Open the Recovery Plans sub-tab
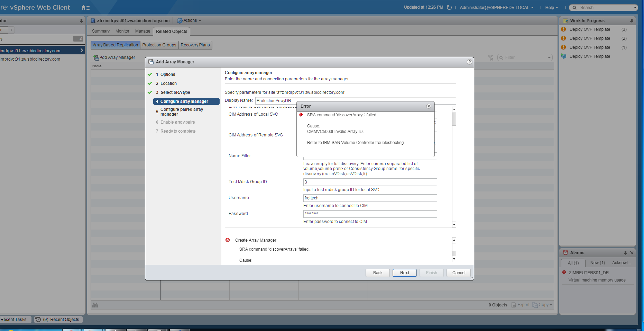 click(195, 45)
